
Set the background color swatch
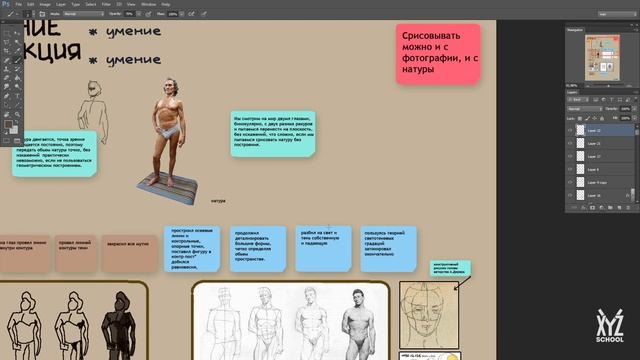click(x=14, y=130)
